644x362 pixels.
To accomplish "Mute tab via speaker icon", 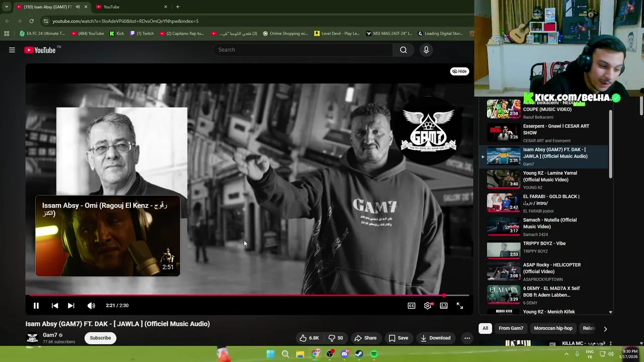I will [77, 7].
